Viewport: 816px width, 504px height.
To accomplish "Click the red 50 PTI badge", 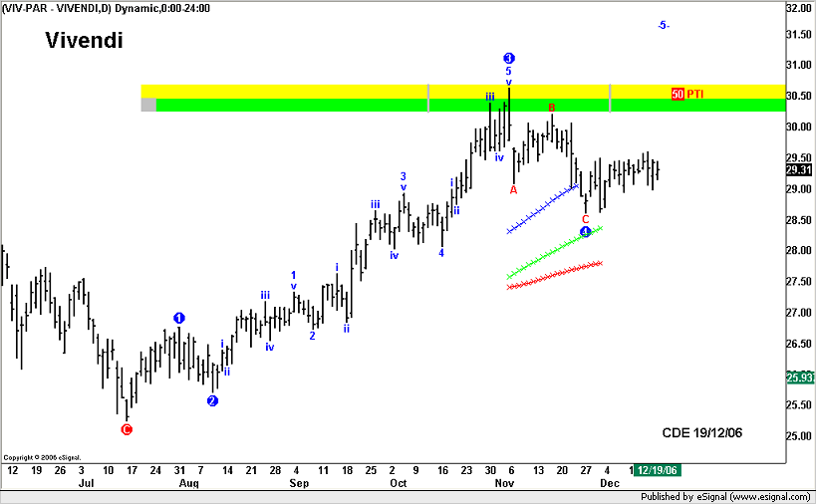I will point(678,94).
